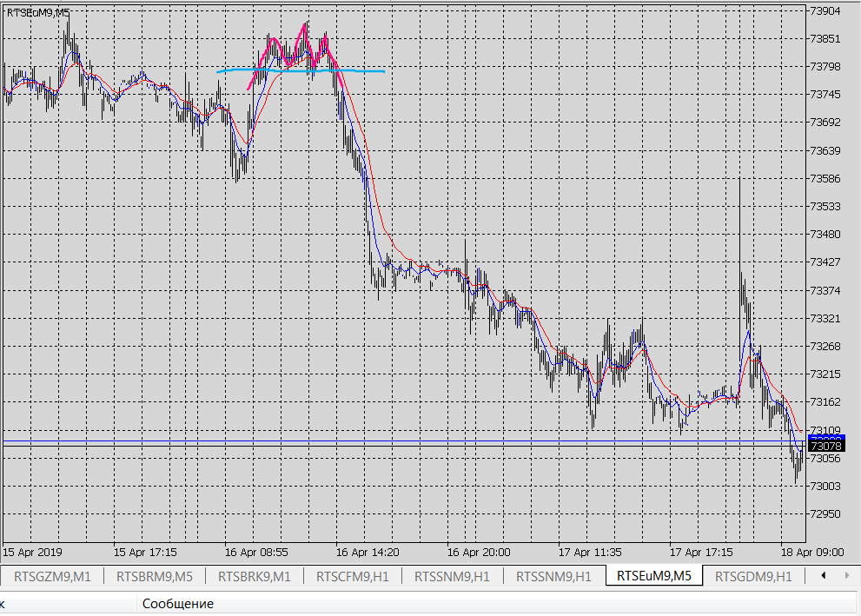This screenshot has height=616, width=861.
Task: Click the 73374 price axis label
Action: [825, 290]
